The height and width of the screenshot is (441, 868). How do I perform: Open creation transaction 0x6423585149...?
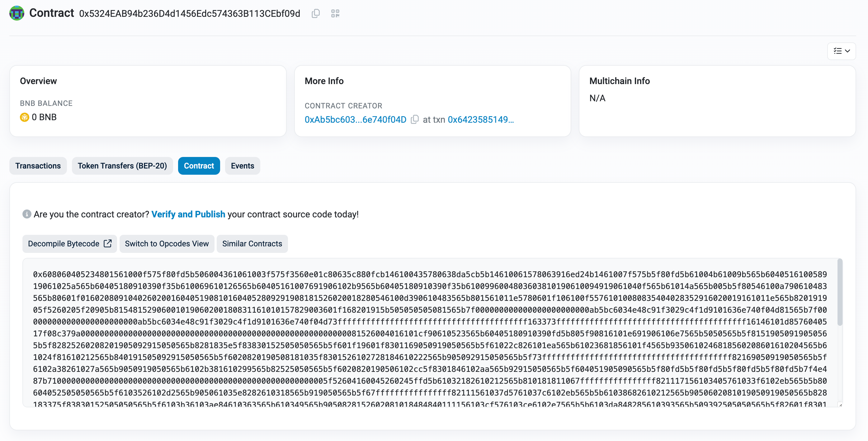click(x=480, y=119)
